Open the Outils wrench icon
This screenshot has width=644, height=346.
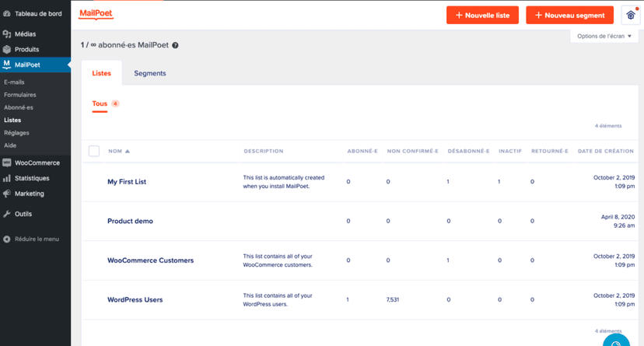7,214
